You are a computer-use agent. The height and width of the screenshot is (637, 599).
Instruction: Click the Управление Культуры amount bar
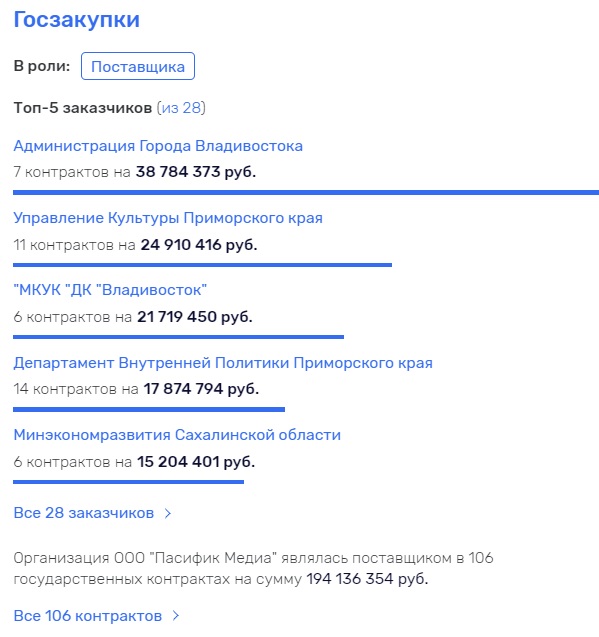[202, 265]
